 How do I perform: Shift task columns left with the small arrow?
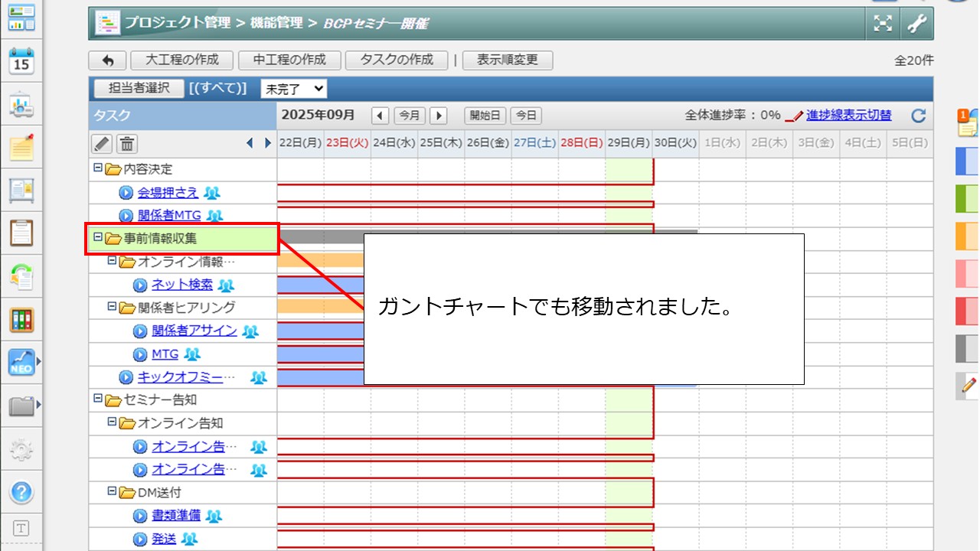click(x=250, y=143)
